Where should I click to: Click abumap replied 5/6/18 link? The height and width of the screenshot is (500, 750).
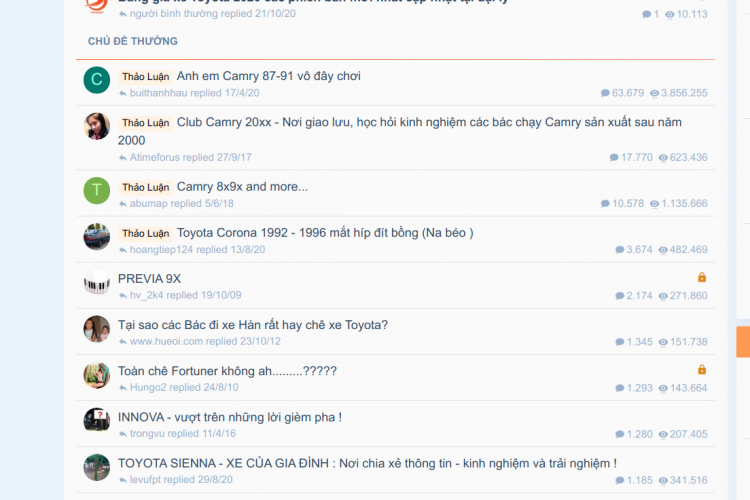tap(182, 203)
